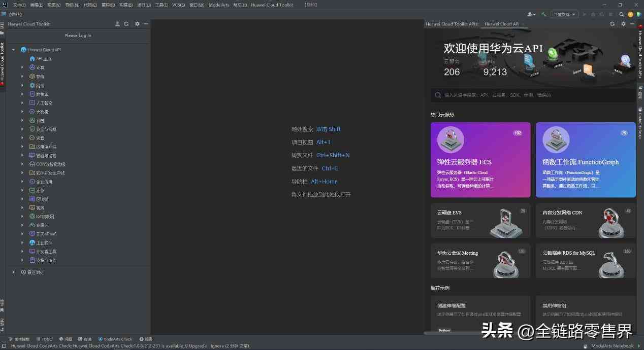Expand the 应用中间件 tree node
Screen dimensions: 644x350
tap(22, 147)
